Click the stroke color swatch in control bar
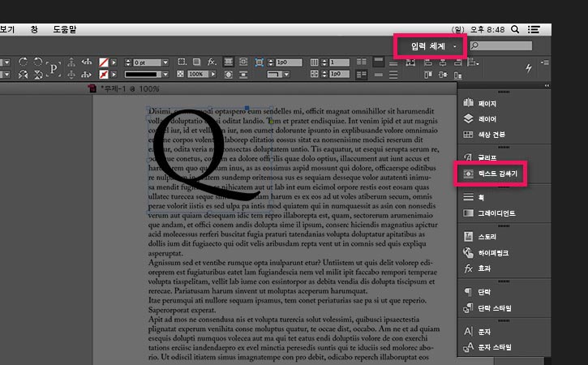Screen dimensions: 588x365 tap(104, 75)
